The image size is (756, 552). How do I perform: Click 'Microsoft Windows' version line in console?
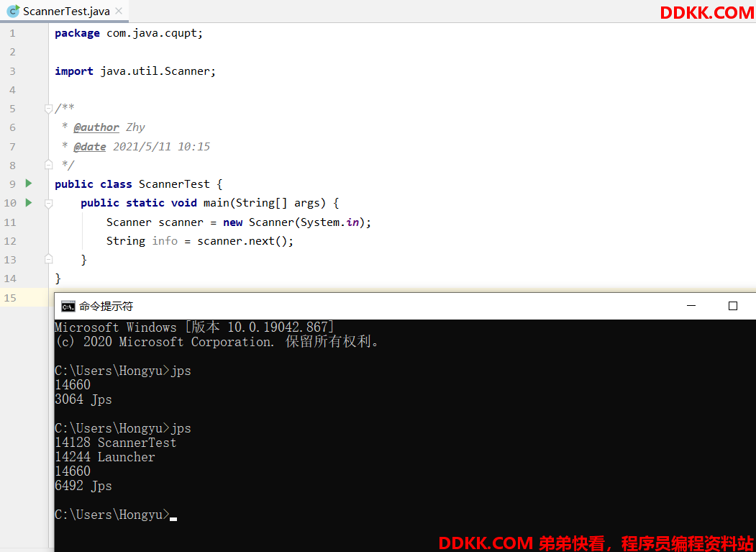[195, 327]
